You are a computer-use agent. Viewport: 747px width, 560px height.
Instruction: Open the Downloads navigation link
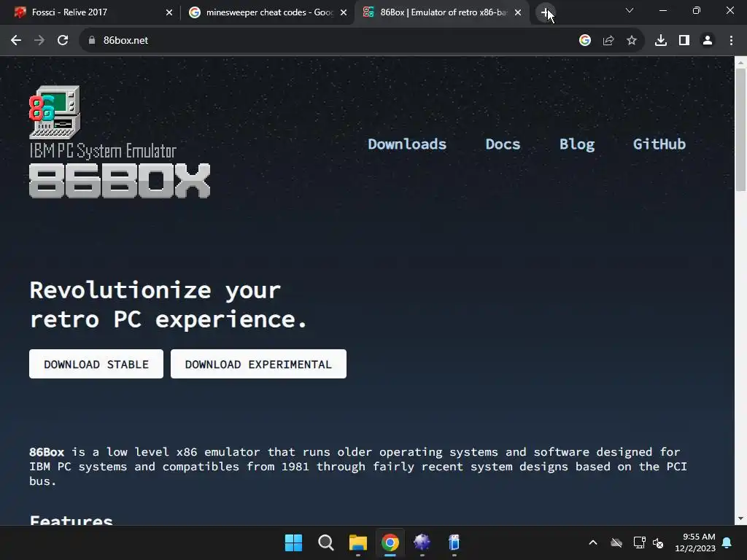coord(407,144)
